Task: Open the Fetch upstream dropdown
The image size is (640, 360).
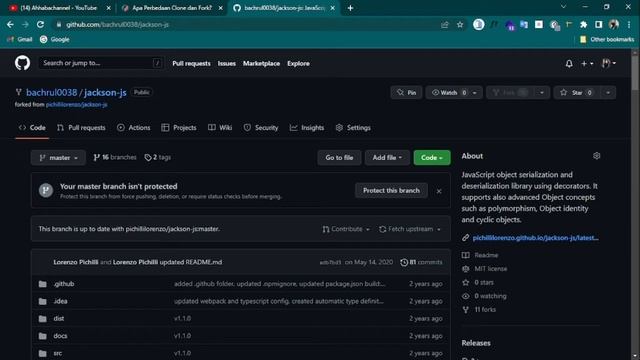Action: (x=410, y=229)
